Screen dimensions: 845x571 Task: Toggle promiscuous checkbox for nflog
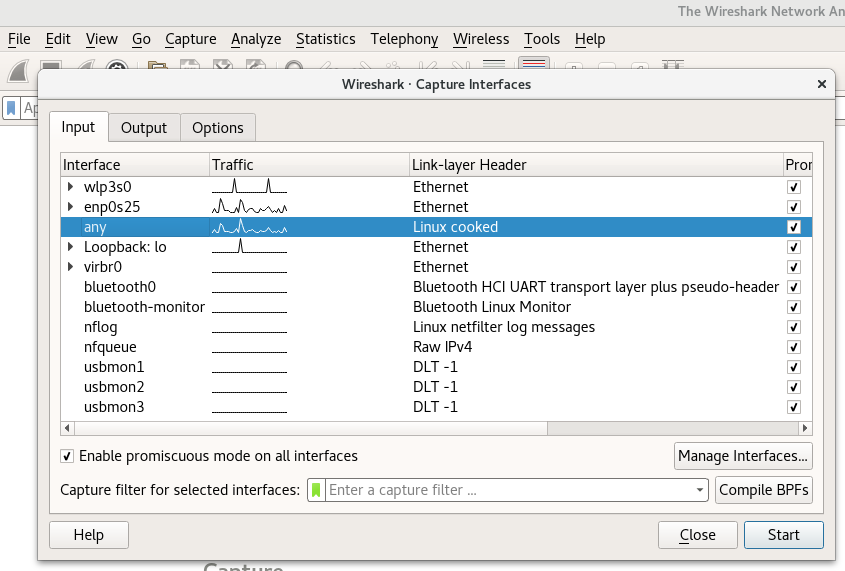793,326
